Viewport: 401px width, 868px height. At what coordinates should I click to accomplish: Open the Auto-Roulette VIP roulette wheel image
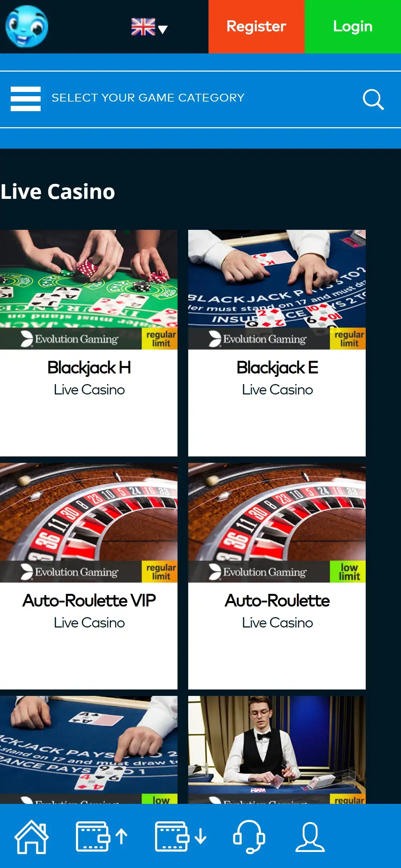point(89,522)
